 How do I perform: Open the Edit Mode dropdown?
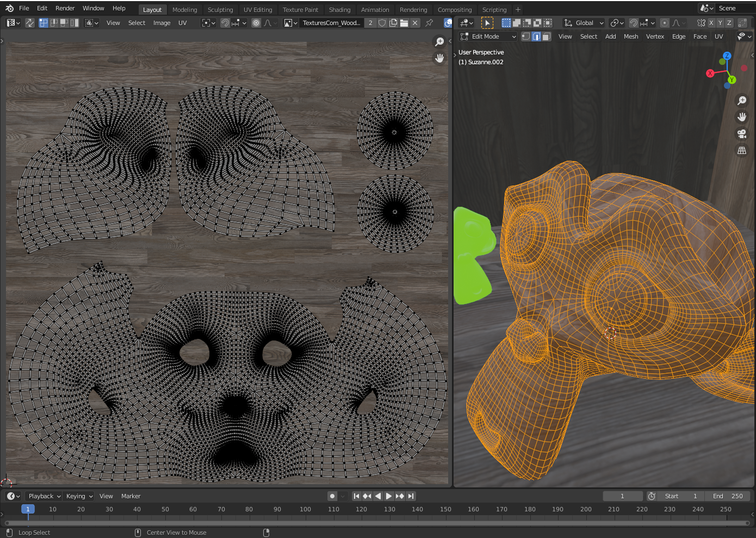[x=488, y=36]
